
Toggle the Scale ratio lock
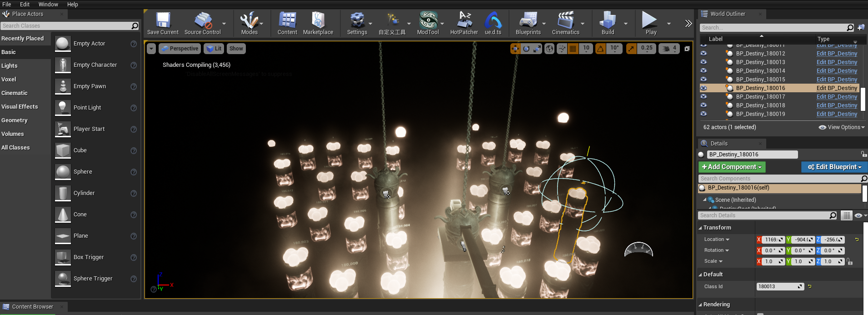[x=850, y=262]
